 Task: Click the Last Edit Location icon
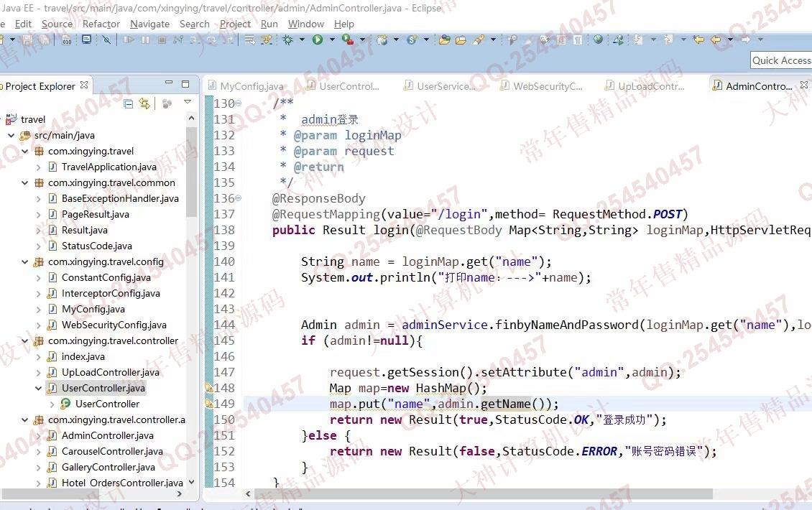[698, 40]
